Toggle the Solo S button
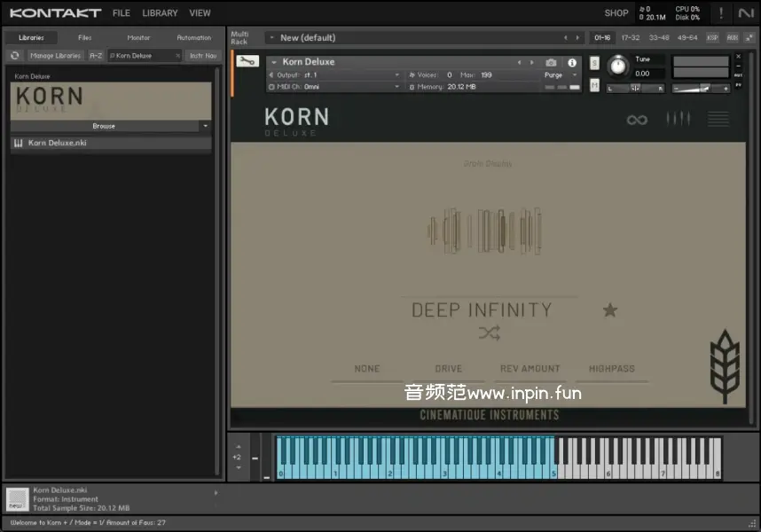The width and height of the screenshot is (761, 532). click(594, 63)
